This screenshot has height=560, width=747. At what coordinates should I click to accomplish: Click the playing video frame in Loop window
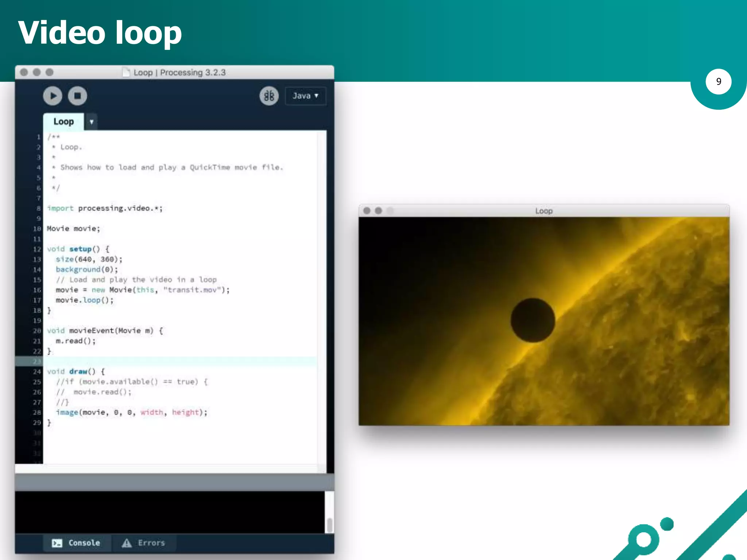point(544,321)
